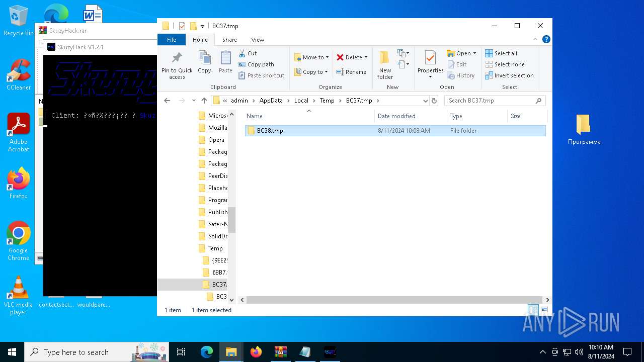Screen dimensions: 644x362
Task: Open the CCleaner desktop shortcut
Action: click(19, 74)
